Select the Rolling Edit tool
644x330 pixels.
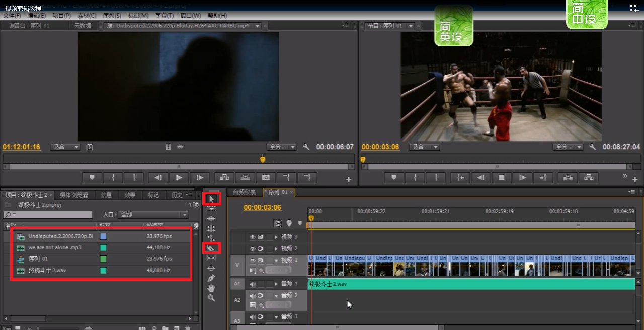tap(211, 228)
